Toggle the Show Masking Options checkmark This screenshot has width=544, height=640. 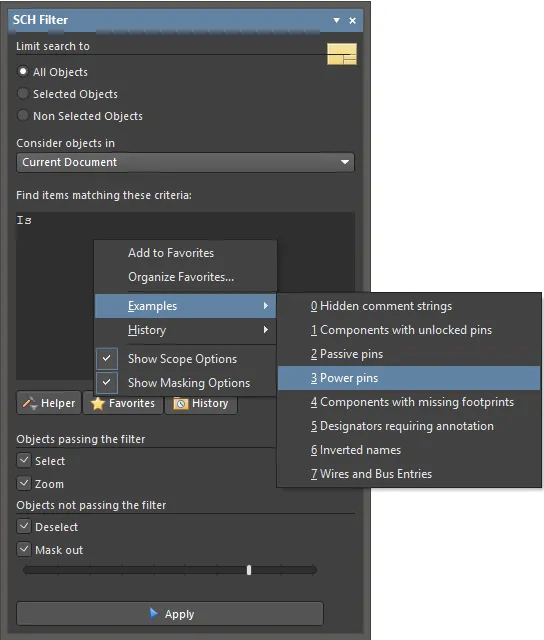[107, 382]
